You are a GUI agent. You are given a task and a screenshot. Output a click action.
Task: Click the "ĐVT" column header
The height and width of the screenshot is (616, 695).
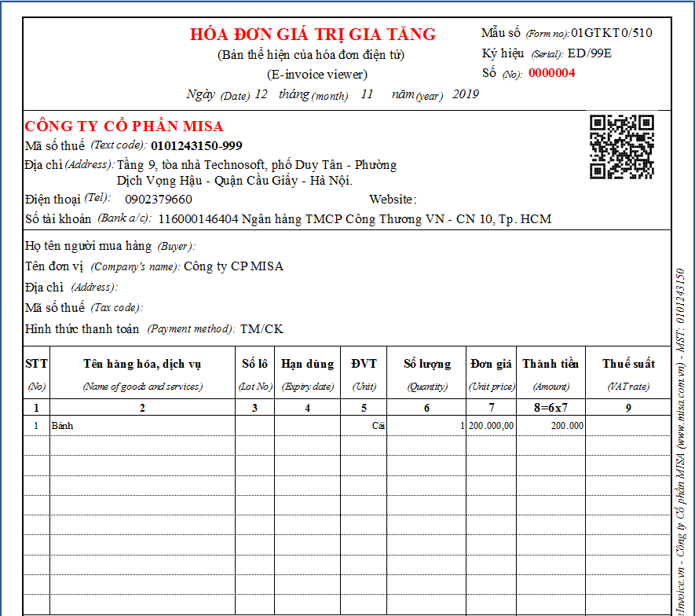click(364, 364)
